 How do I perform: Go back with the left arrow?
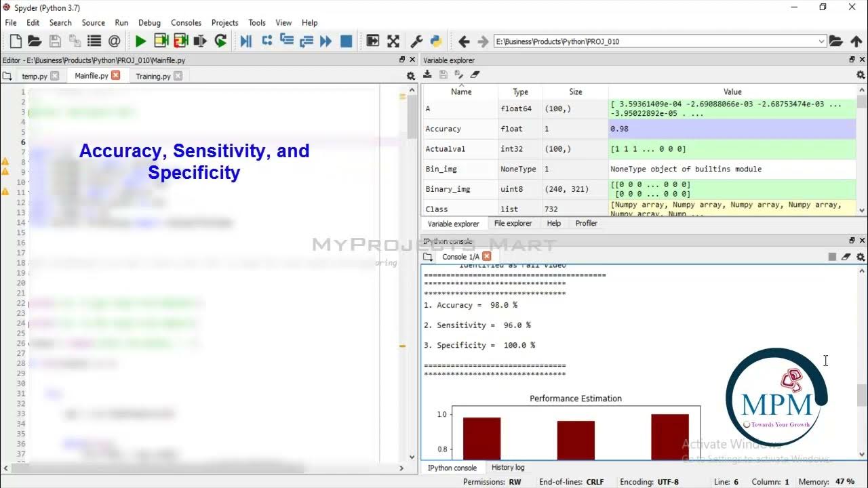coord(464,41)
